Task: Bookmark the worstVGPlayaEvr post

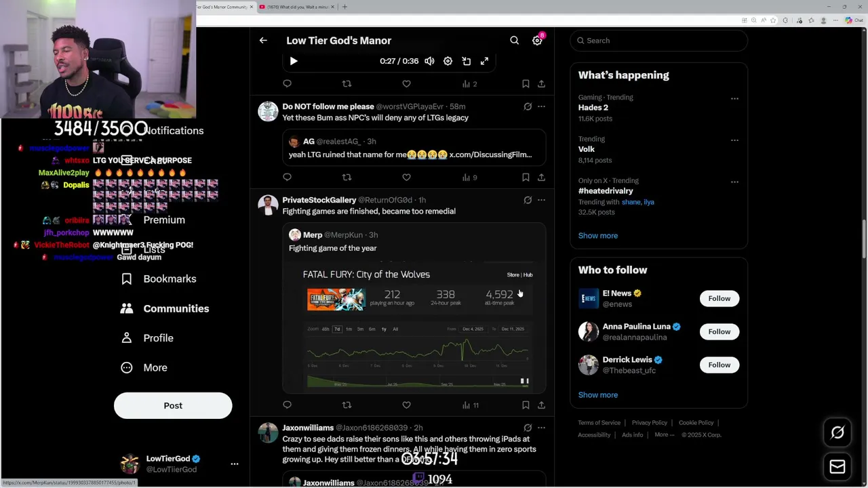Action: 526,178
